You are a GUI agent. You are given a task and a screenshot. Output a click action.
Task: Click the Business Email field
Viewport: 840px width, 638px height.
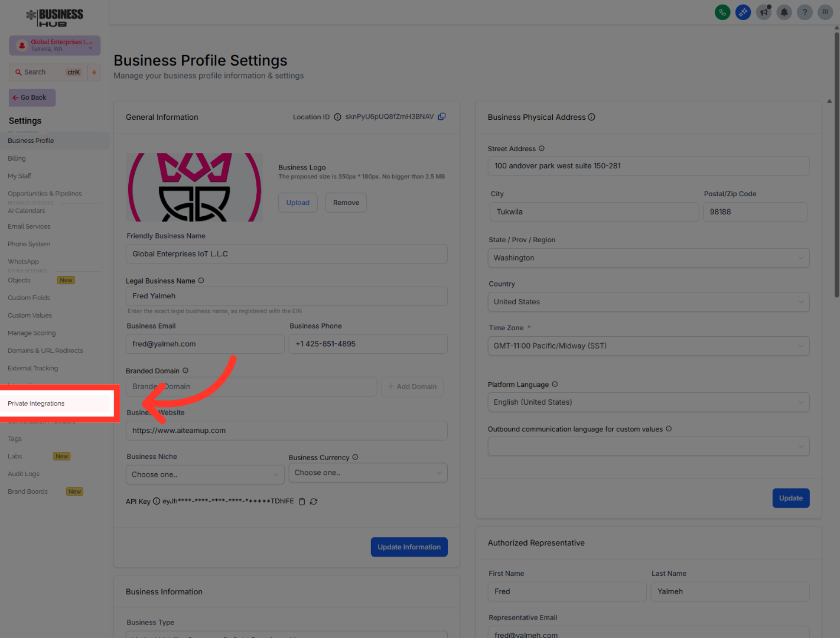[205, 344]
